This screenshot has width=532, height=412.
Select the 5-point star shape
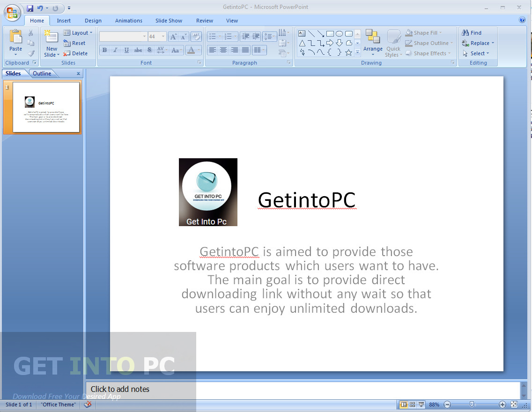348,52
